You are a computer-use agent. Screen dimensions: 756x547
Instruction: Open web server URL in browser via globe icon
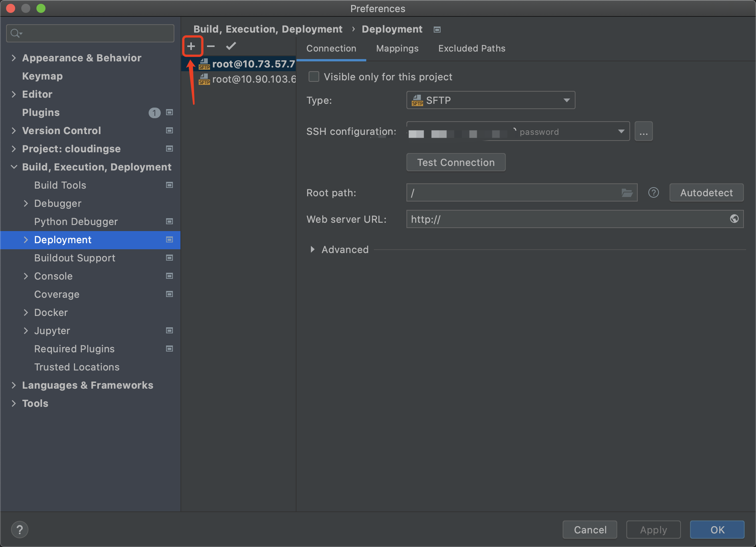(735, 219)
